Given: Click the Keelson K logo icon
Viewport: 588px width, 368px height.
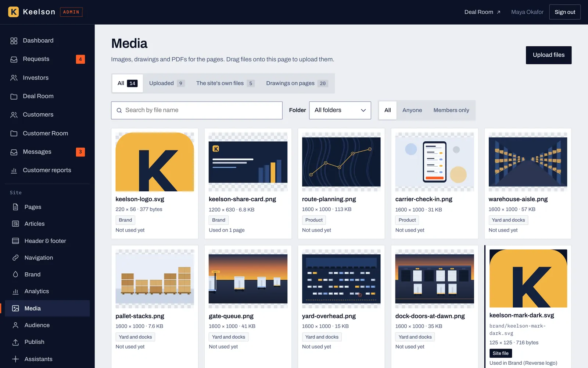Looking at the screenshot, I should 14,12.
